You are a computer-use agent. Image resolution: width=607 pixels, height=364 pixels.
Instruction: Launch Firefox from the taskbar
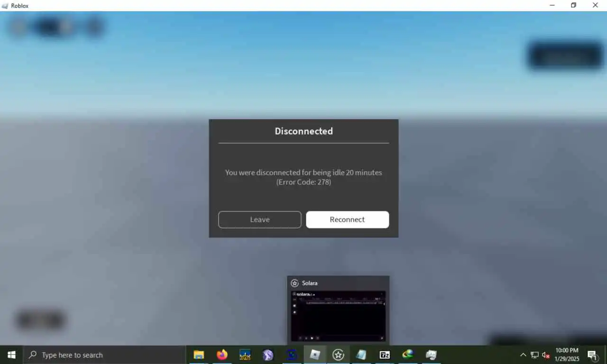tap(222, 355)
